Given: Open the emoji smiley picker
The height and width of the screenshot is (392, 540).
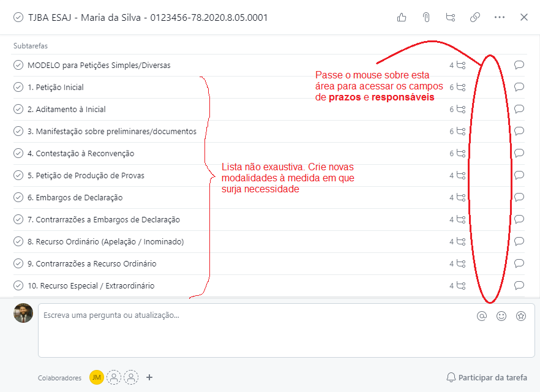Looking at the screenshot, I should point(501,316).
